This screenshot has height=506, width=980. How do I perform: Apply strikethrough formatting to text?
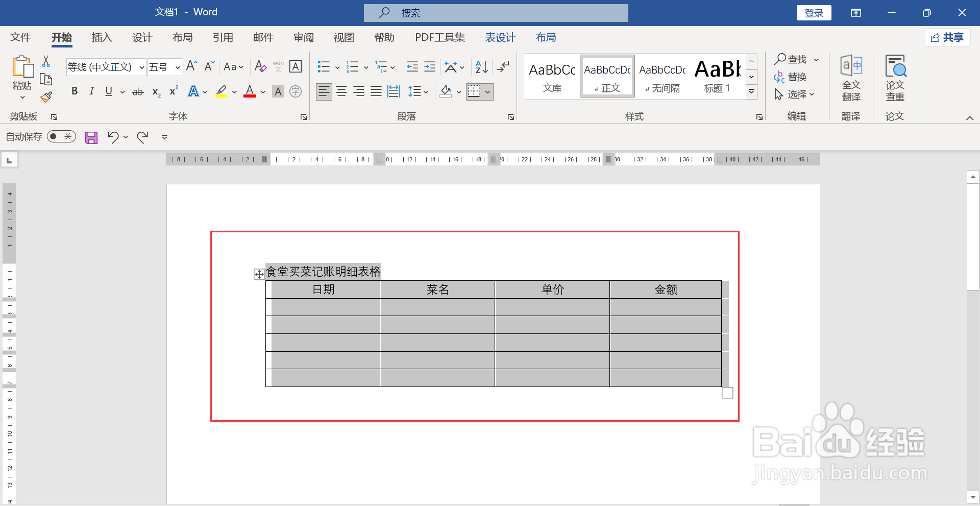pyautogui.click(x=138, y=92)
